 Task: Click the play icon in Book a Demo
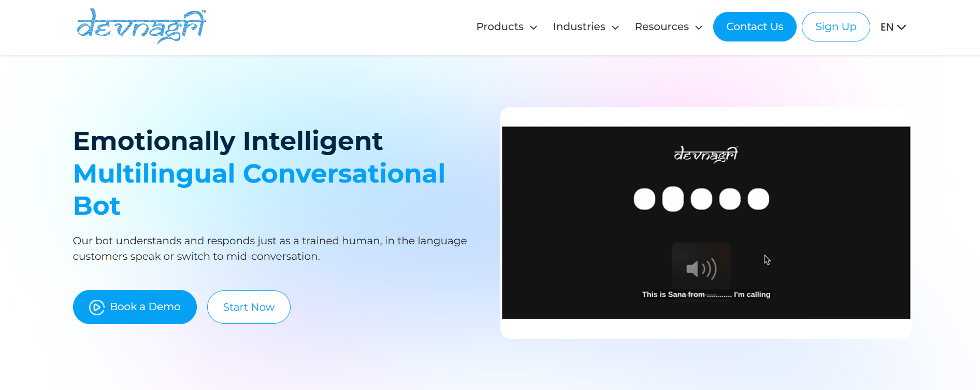tap(97, 308)
